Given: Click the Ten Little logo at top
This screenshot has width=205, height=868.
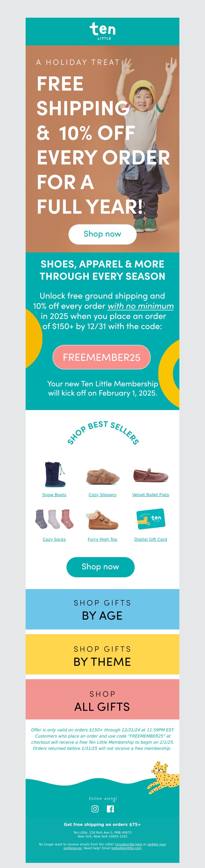Looking at the screenshot, I should tap(102, 31).
